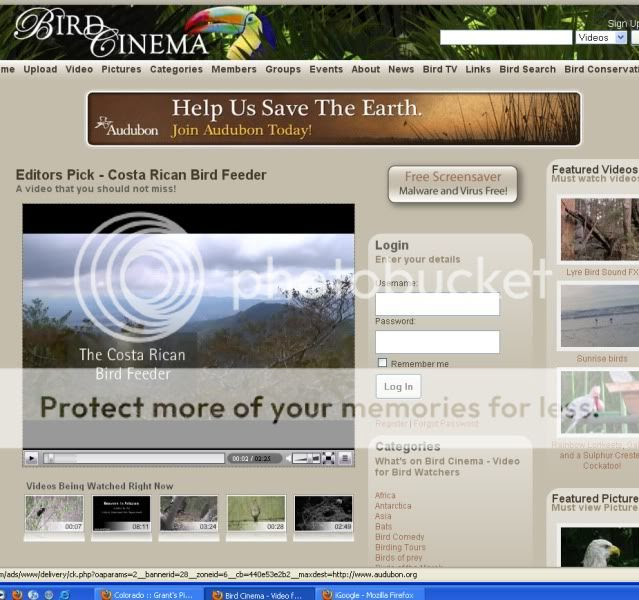
Task: Click the Log In button
Action: tap(398, 386)
